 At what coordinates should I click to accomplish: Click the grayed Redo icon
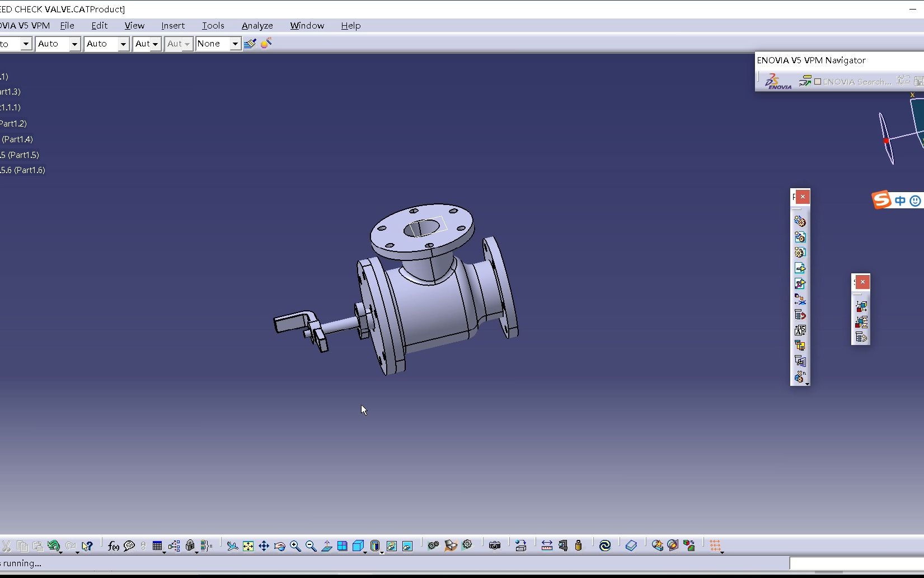[71, 546]
